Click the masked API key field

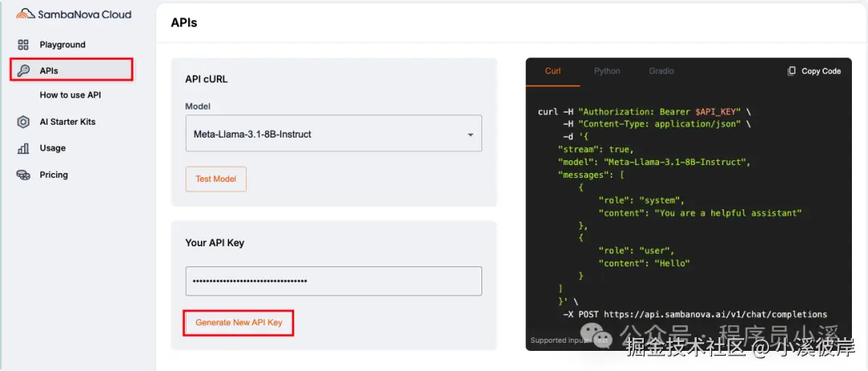[334, 281]
